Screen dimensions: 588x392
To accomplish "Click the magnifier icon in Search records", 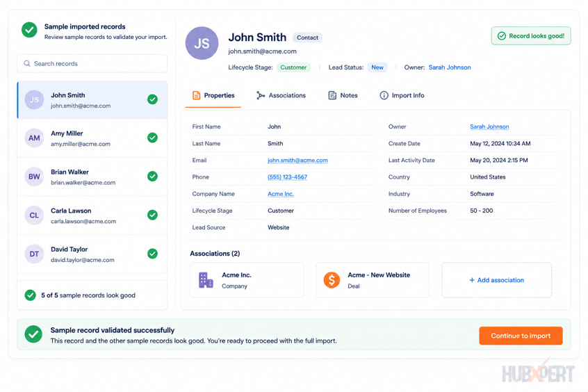I will click(x=27, y=63).
